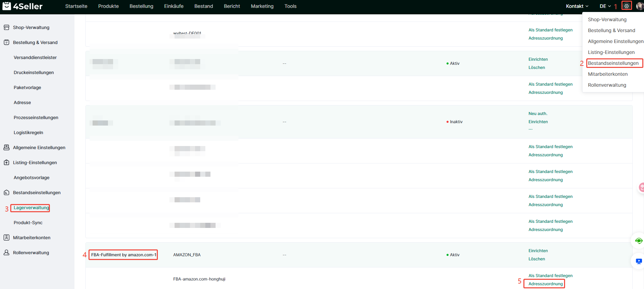The height and width of the screenshot is (289, 644).
Task: Select Mitarbeiterkonten in settings dropdown
Action: pos(608,74)
